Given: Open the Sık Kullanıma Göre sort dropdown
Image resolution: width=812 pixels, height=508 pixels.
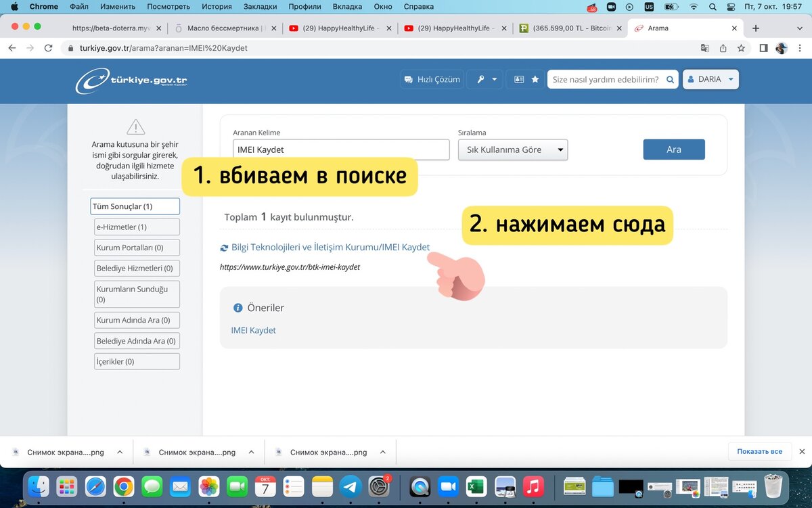Looking at the screenshot, I should tap(513, 149).
